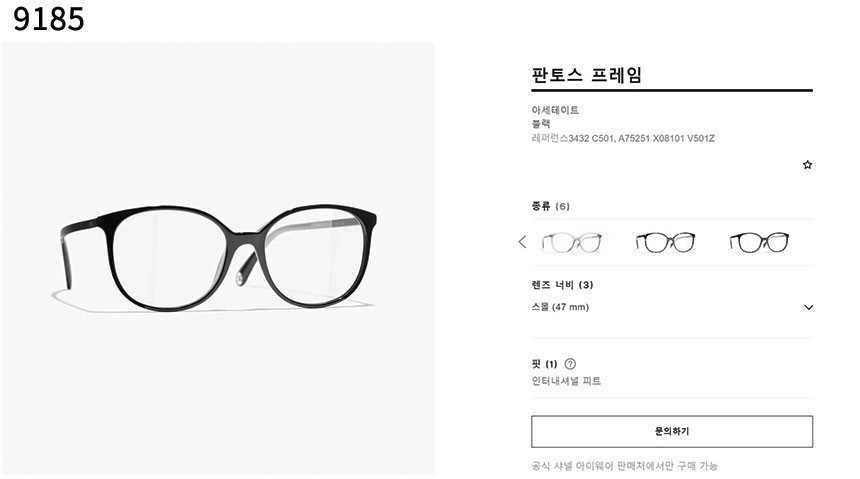Click the 종류 (6) section label
860x479 pixels.
(550, 206)
